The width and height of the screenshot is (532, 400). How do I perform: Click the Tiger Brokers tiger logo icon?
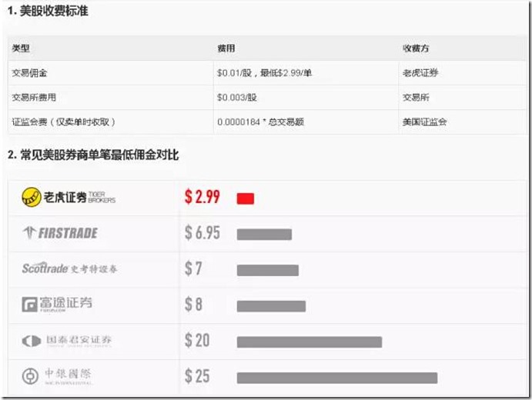(32, 198)
